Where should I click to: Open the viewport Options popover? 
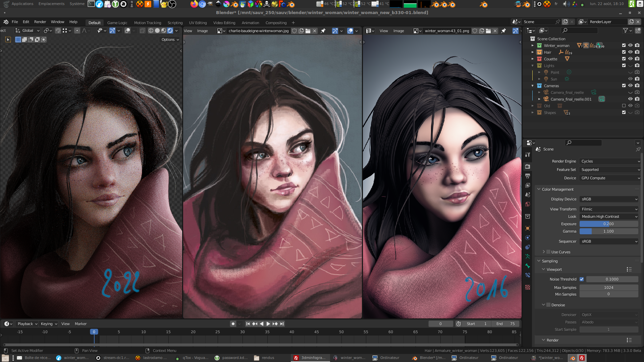point(170,40)
